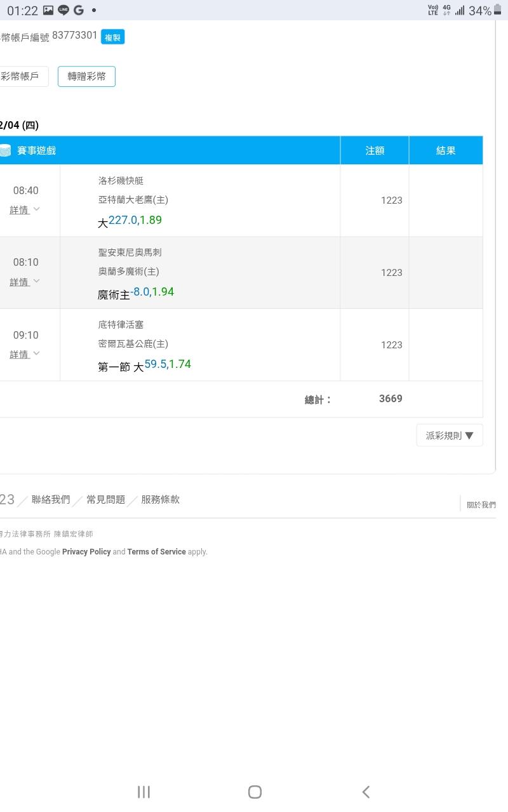Click the 彩幣帳戶 button

tap(22, 76)
